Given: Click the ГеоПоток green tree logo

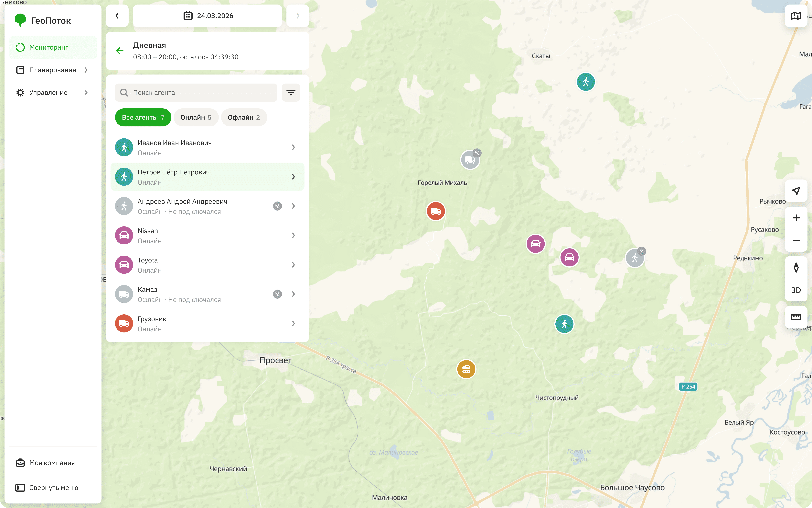Looking at the screenshot, I should pos(20,20).
